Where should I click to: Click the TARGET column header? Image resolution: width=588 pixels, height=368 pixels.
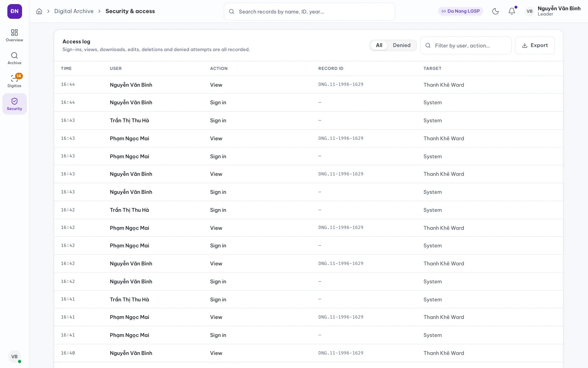[432, 68]
